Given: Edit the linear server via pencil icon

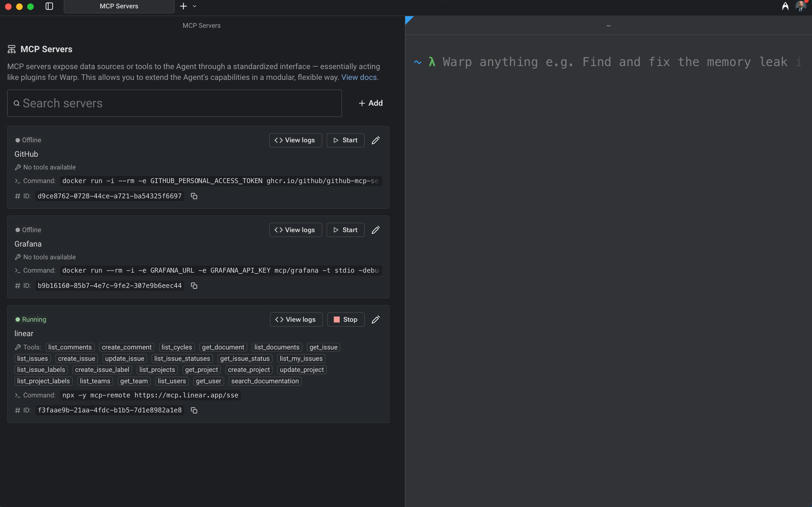Looking at the screenshot, I should point(376,320).
